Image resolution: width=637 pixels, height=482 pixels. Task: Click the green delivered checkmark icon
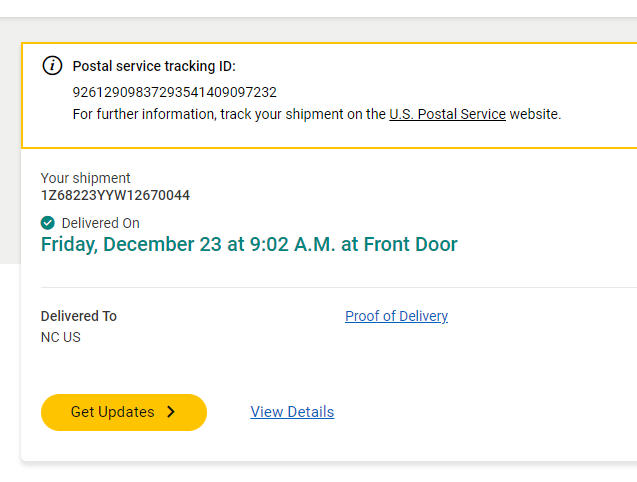pyautogui.click(x=48, y=223)
